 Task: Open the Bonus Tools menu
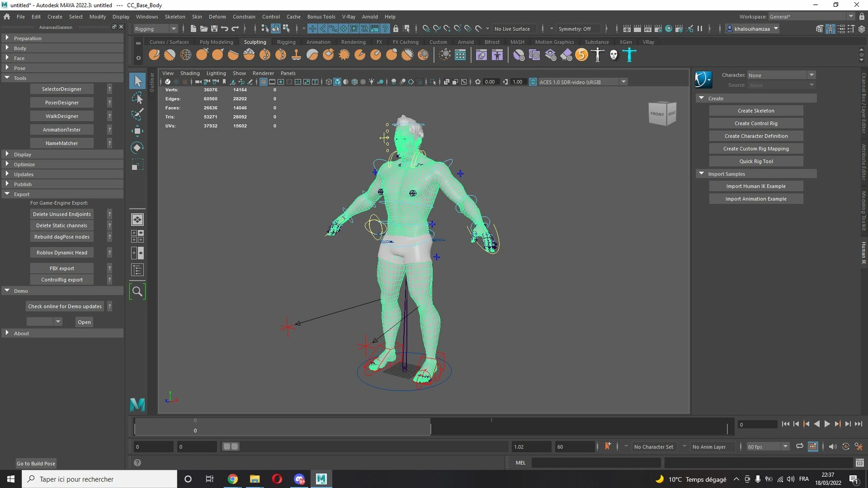[x=321, y=16]
